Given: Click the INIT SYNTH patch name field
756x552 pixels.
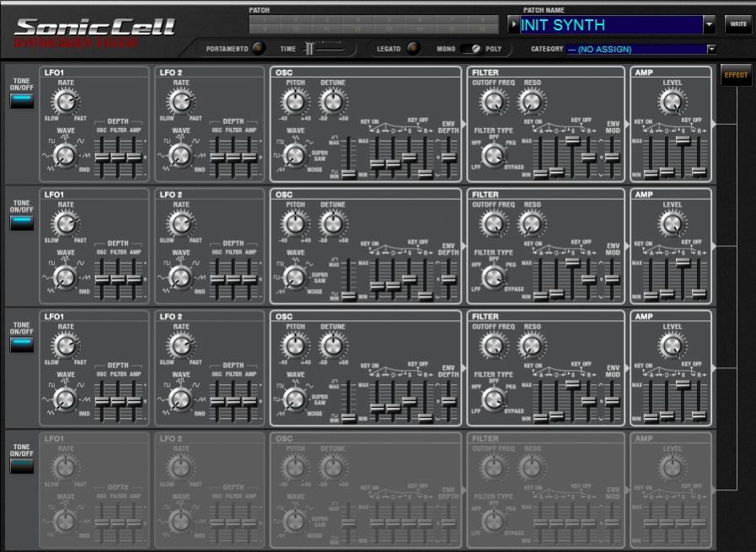Looking at the screenshot, I should (x=611, y=24).
